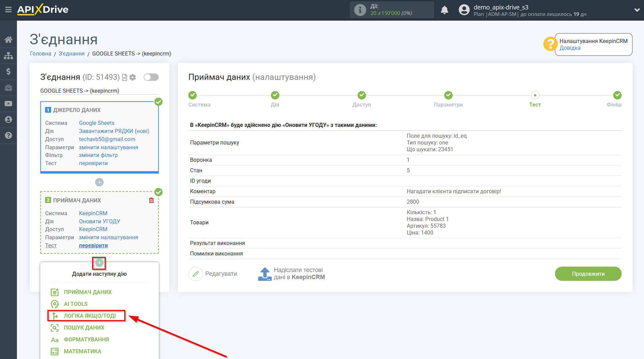This screenshot has height=359, width=644.
Task: Click the account avatar icon
Action: click(464, 10)
